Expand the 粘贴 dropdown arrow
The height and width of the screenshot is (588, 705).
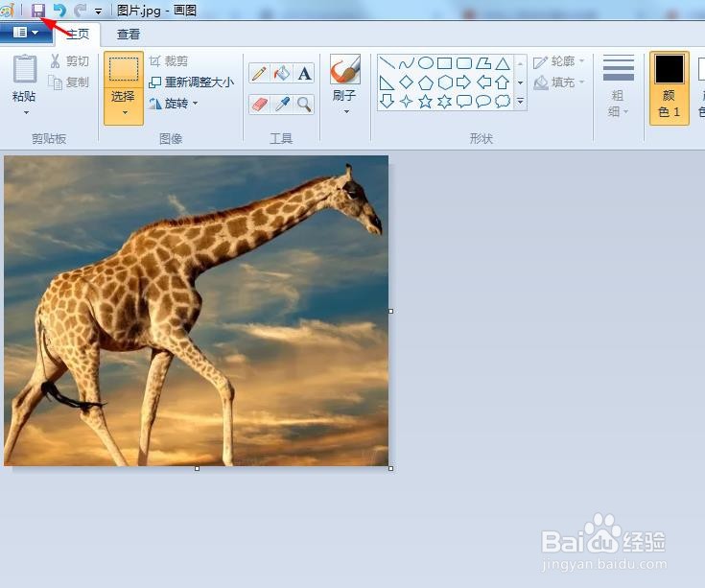click(26, 112)
